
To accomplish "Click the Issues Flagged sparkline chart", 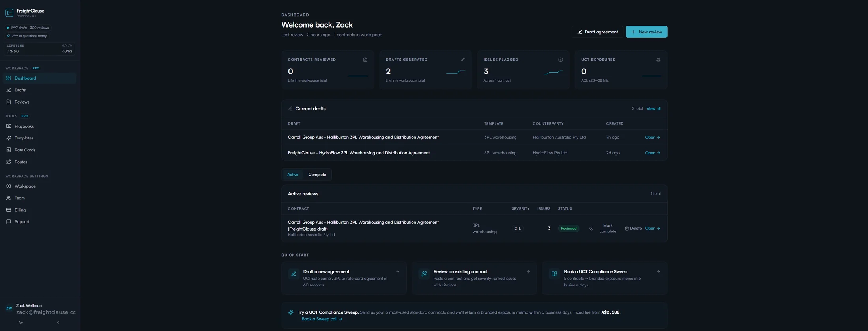I will tap(553, 72).
